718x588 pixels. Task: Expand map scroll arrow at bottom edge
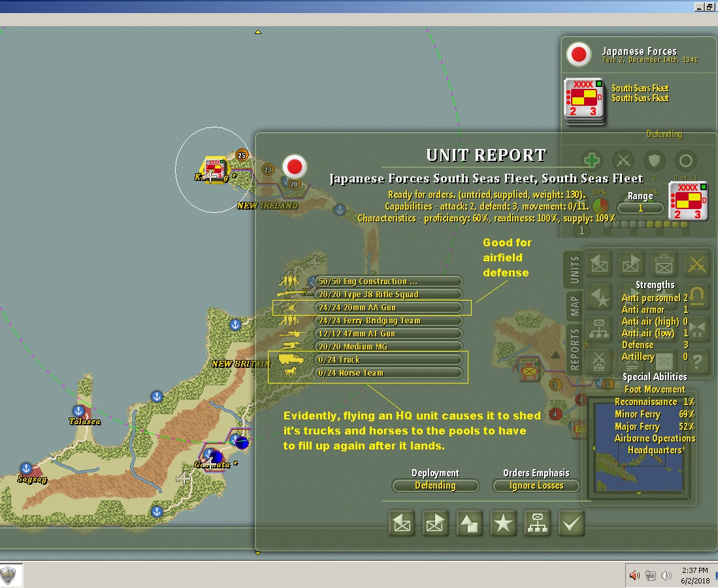click(x=258, y=553)
